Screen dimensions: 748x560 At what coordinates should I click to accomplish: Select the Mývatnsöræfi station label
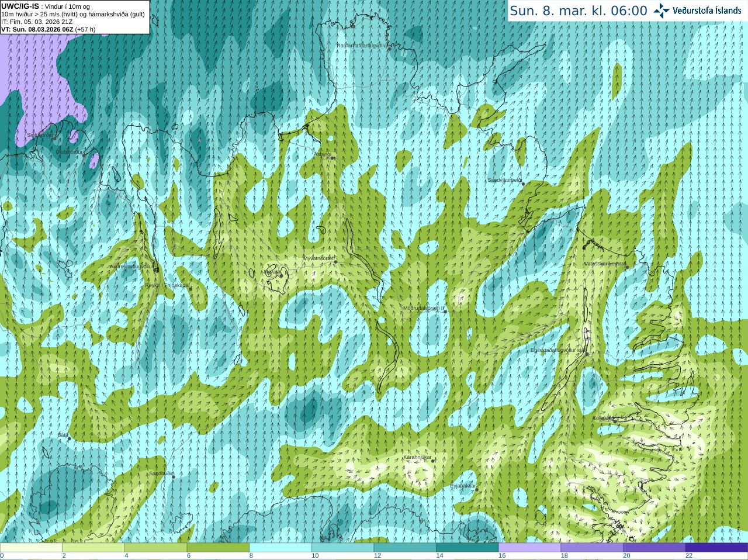pyautogui.click(x=318, y=258)
